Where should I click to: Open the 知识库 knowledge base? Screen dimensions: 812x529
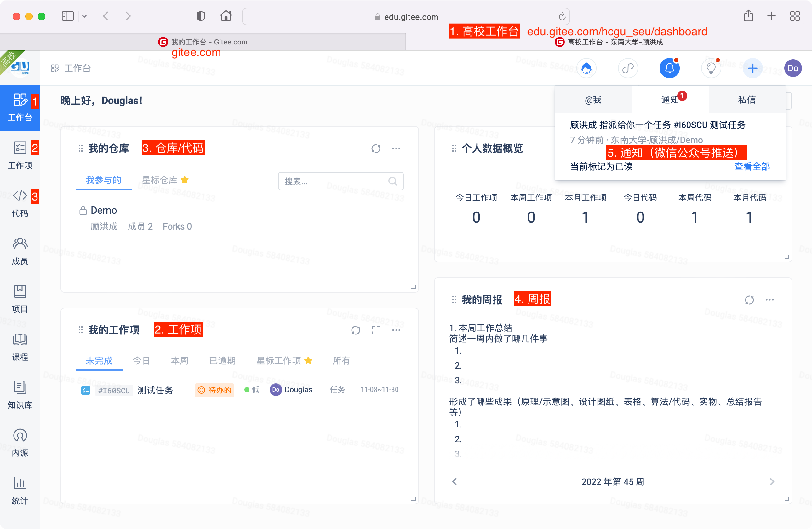20,395
